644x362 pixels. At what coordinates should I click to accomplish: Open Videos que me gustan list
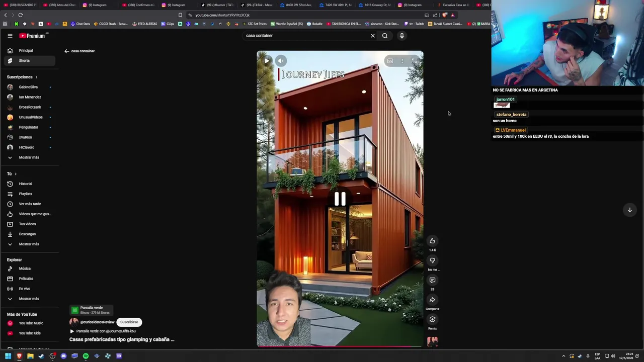click(29, 214)
